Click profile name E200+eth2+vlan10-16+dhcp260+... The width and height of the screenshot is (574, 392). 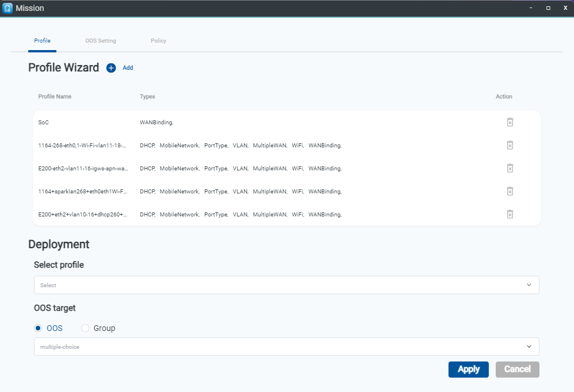point(83,215)
